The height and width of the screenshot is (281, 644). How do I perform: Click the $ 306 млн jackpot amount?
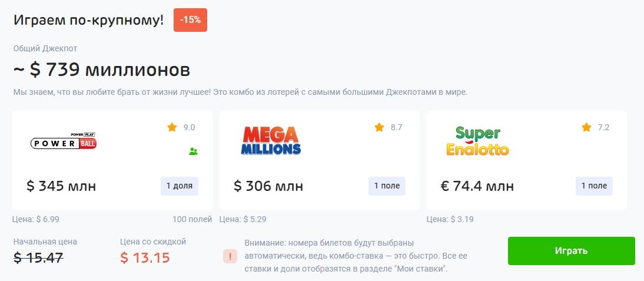pyautogui.click(x=268, y=186)
